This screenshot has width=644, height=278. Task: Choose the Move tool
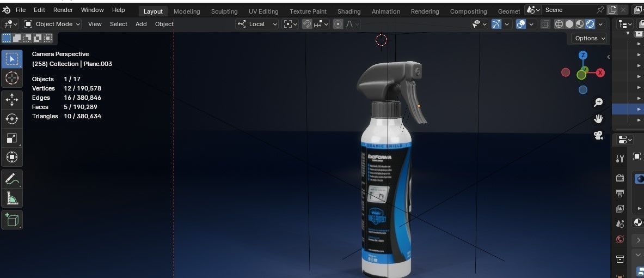12,100
